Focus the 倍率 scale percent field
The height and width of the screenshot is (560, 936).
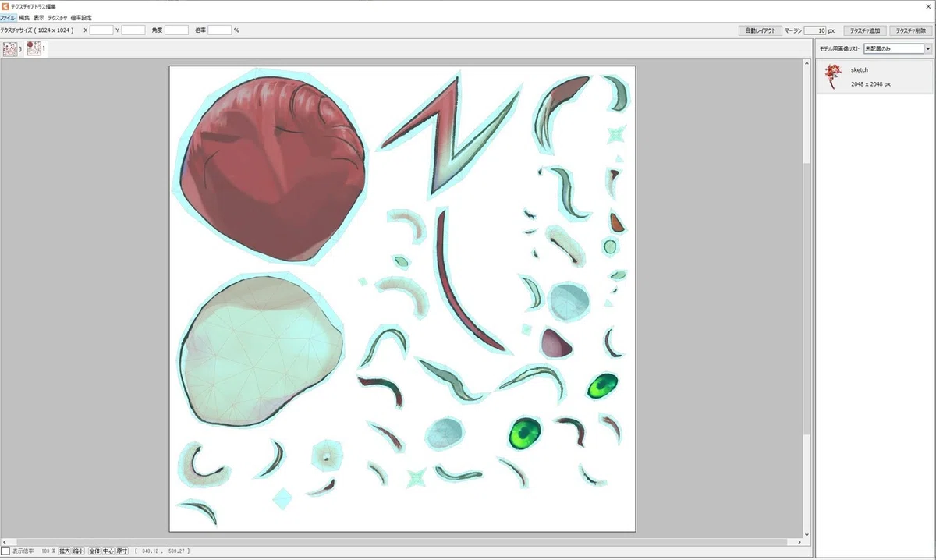pyautogui.click(x=220, y=30)
